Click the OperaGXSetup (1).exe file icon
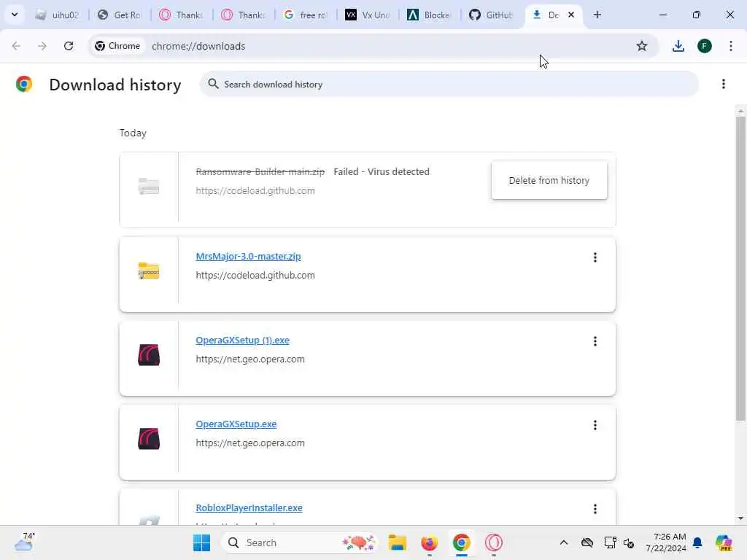Viewport: 747px width, 560px height. coord(149,355)
